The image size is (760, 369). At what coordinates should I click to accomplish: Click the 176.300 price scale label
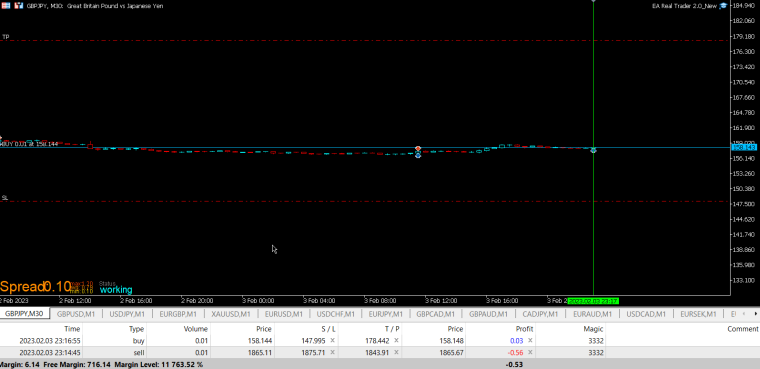pos(745,51)
